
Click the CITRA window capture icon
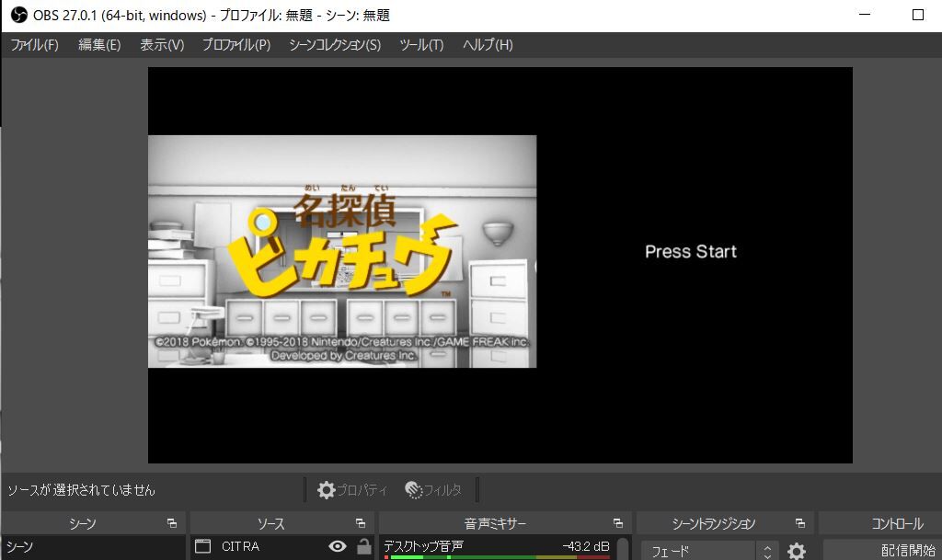[x=203, y=547]
